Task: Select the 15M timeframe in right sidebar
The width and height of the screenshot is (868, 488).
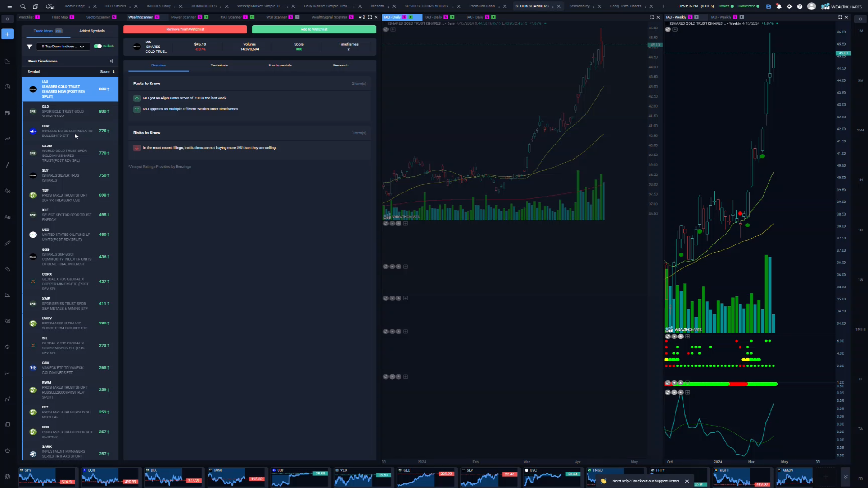Action: (x=860, y=130)
